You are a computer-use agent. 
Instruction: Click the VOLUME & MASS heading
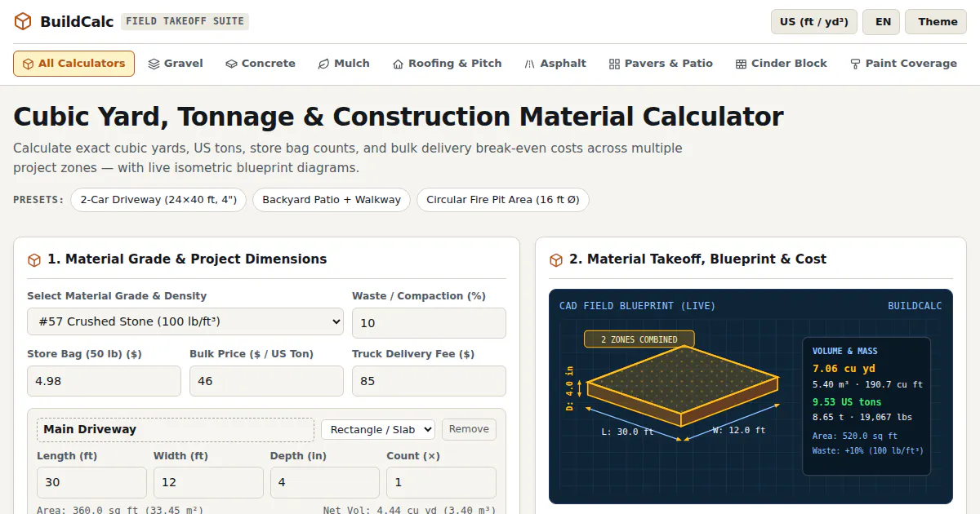845,351
